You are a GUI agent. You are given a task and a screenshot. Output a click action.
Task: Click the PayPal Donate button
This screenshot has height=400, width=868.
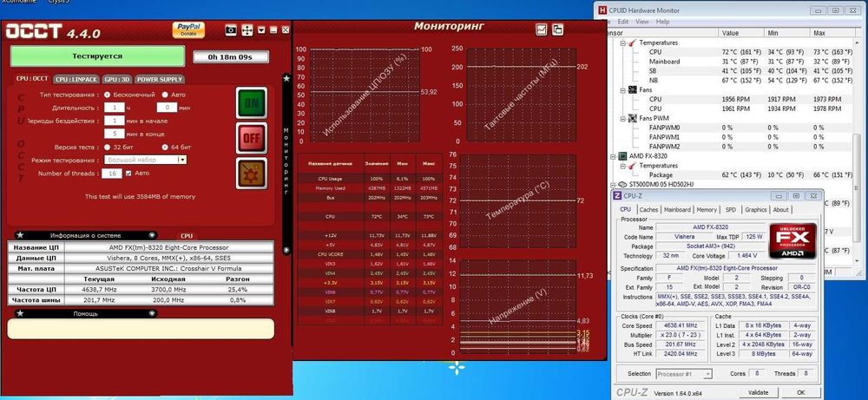(188, 30)
